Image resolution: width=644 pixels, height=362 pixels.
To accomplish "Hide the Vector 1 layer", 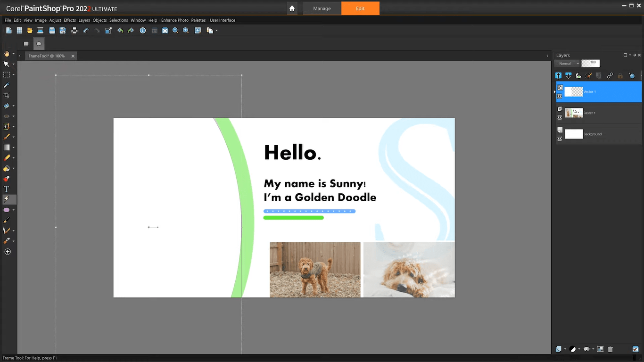I will tap(560, 96).
